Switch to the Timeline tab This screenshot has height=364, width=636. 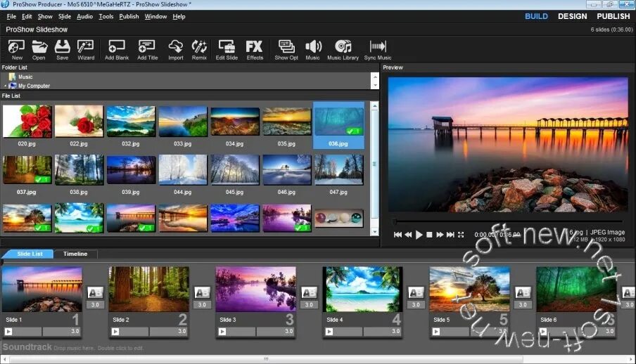click(75, 254)
